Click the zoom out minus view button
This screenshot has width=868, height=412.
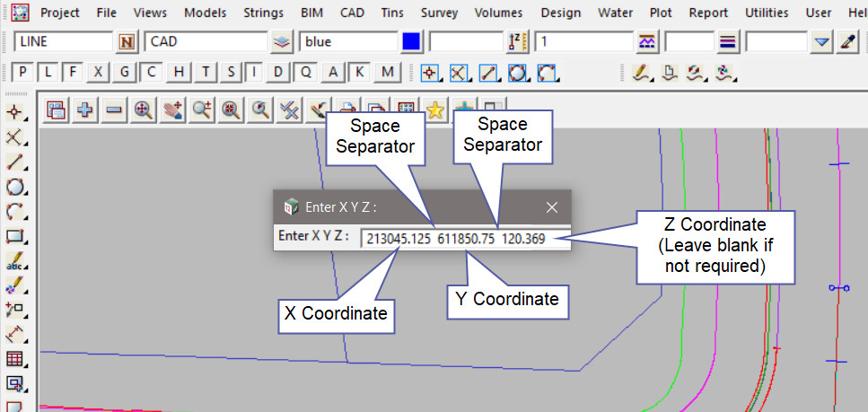click(114, 110)
